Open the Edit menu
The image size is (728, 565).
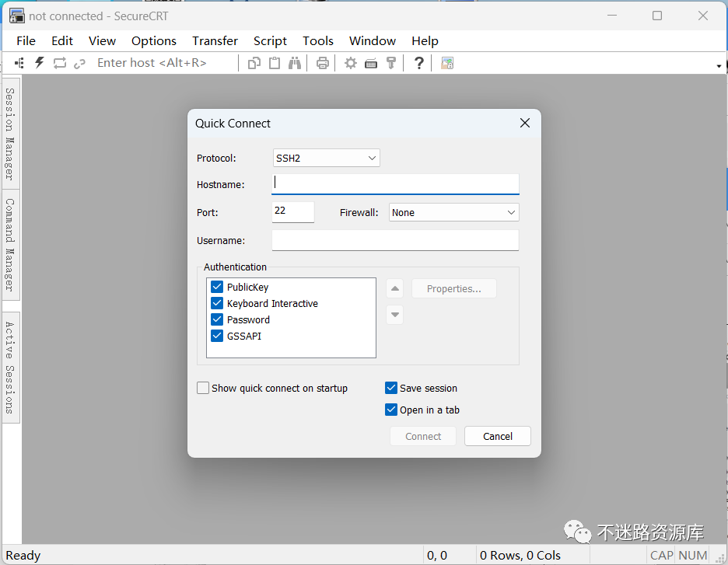pos(62,41)
